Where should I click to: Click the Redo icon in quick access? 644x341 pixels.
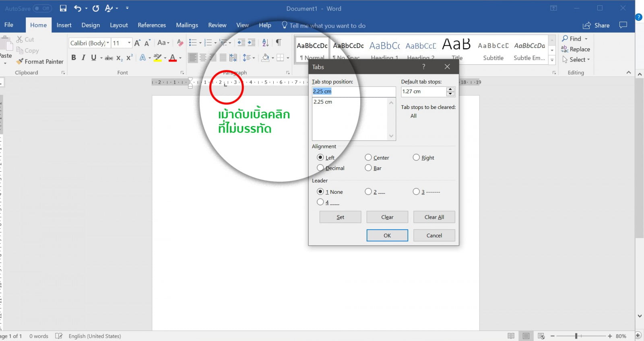(x=96, y=8)
